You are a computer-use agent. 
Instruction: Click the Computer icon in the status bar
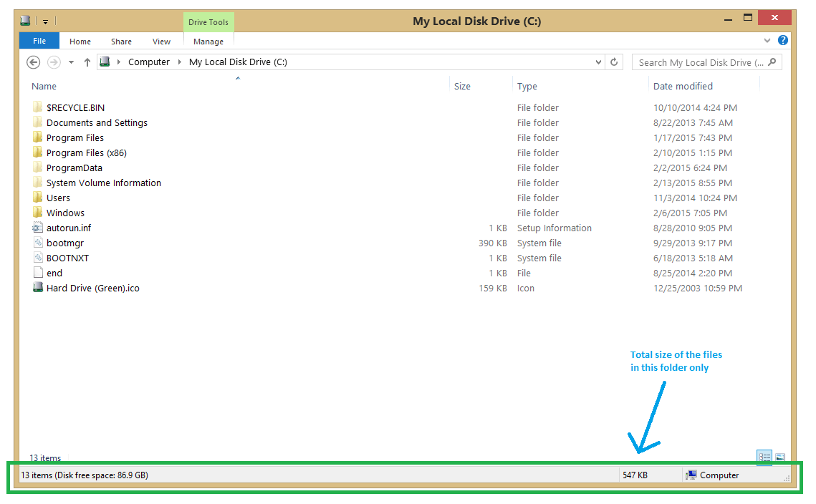pos(691,475)
